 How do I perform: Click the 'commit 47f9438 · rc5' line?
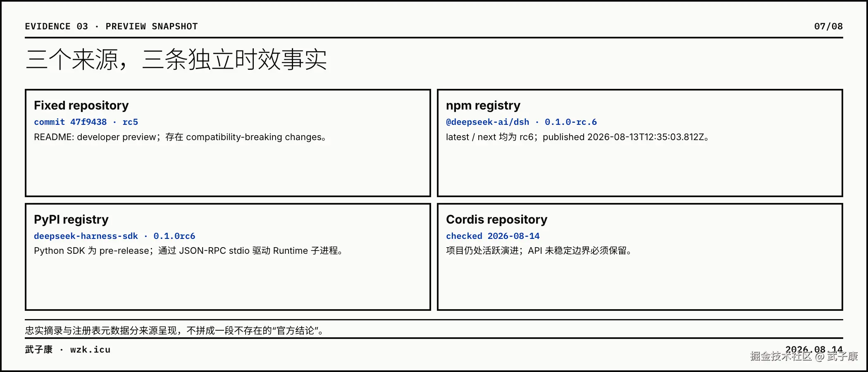(86, 122)
